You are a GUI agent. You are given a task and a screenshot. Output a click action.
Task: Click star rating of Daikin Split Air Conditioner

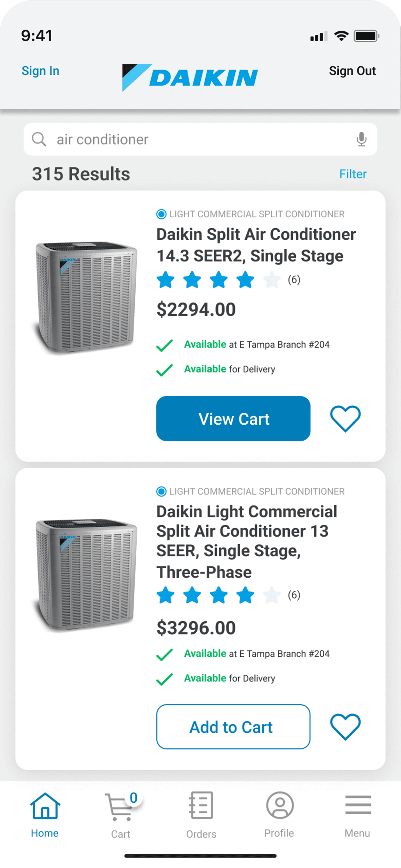[218, 280]
